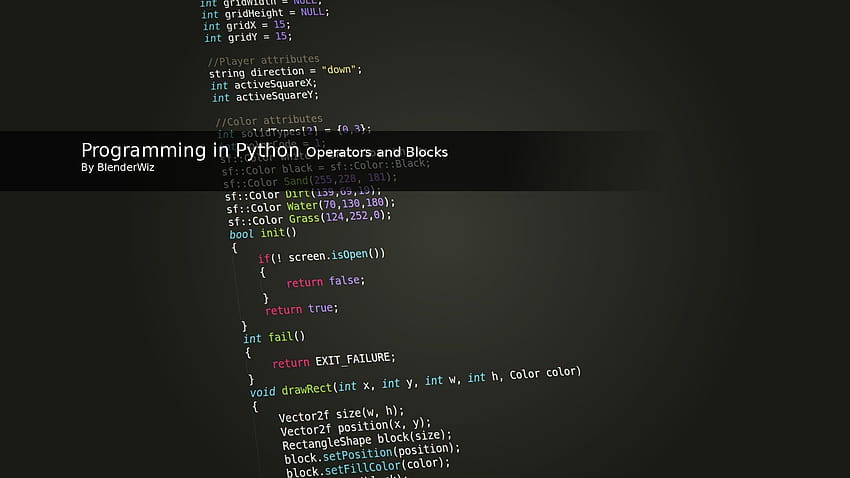Click the 'int fail()' function declaration
This screenshot has height=478, width=850.
[274, 337]
